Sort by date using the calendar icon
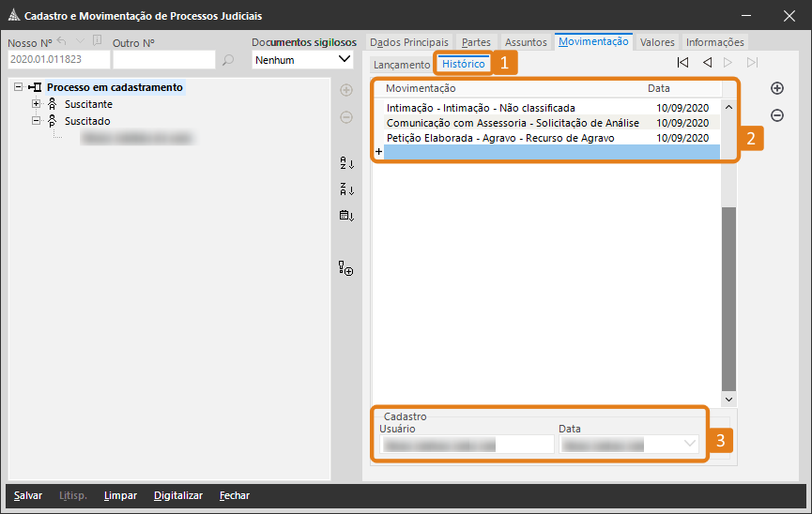 coord(346,216)
